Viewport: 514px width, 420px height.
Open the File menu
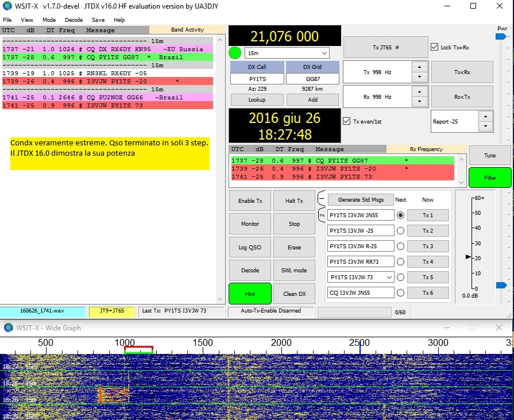[7, 20]
